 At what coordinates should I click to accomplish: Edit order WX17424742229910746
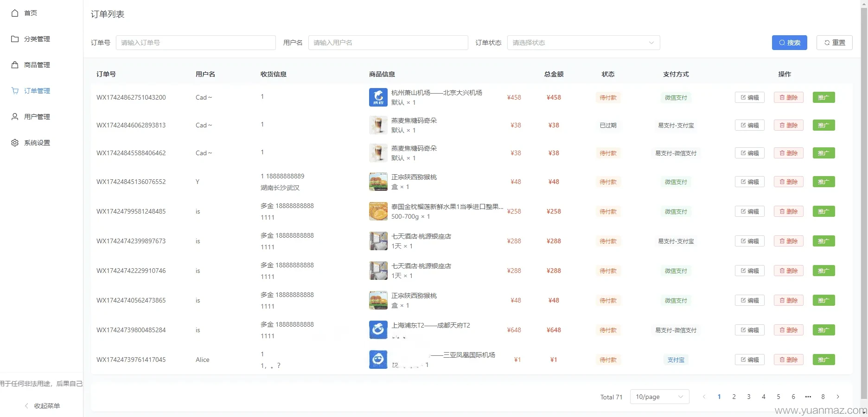[749, 271]
